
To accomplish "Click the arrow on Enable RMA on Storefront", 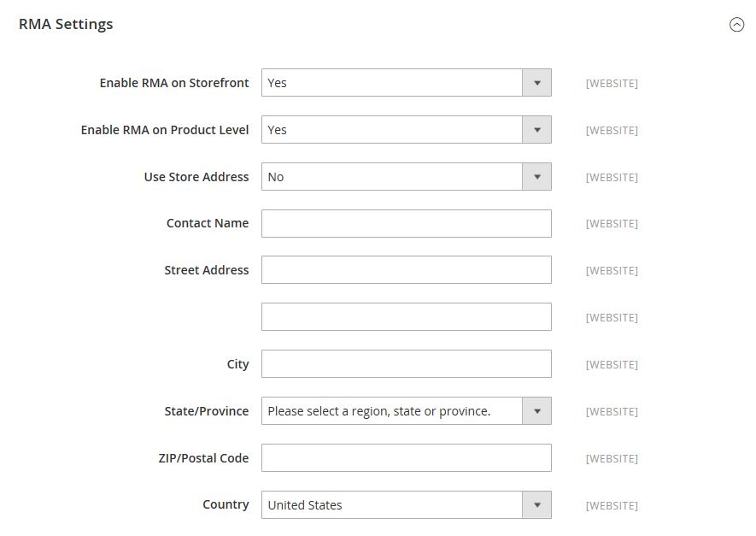I will [x=537, y=83].
